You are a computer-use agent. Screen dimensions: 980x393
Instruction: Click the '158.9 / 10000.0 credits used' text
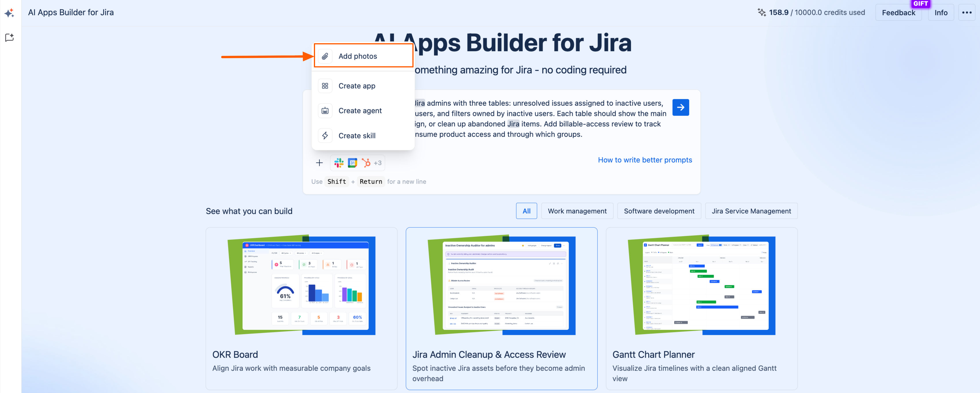point(817,12)
